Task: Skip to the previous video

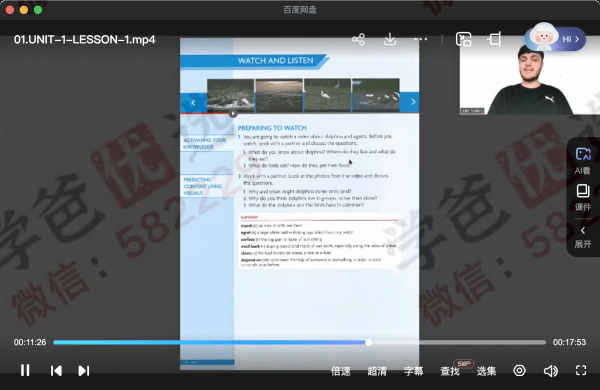Action: 56,370
